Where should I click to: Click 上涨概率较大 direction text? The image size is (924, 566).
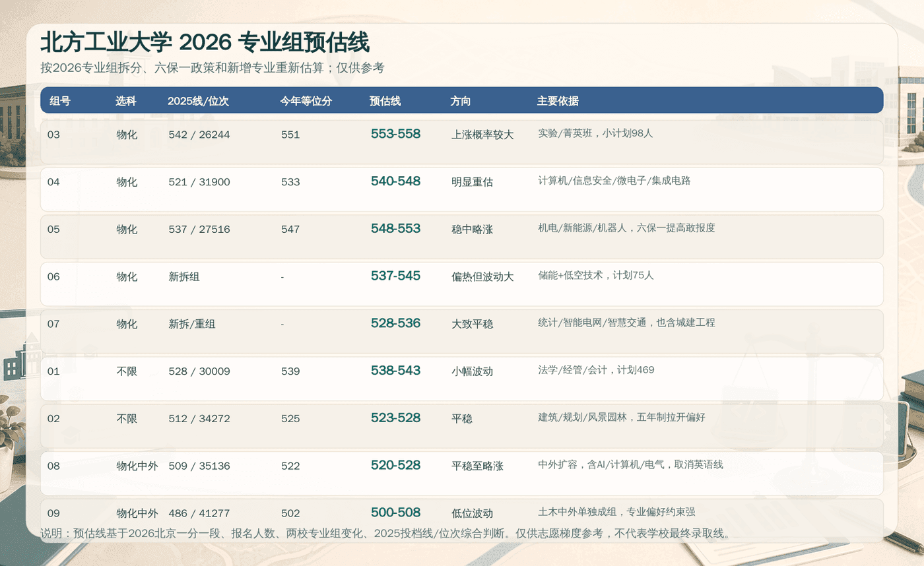click(x=482, y=135)
